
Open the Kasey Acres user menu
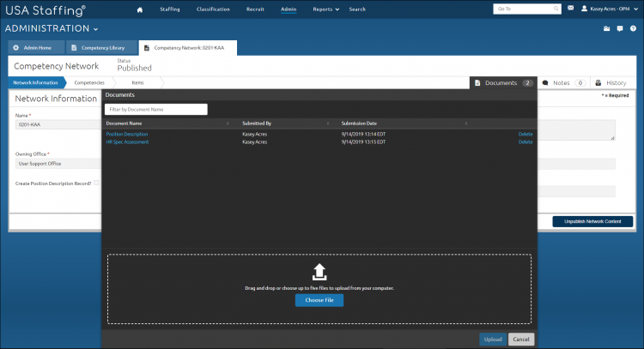pyautogui.click(x=610, y=9)
